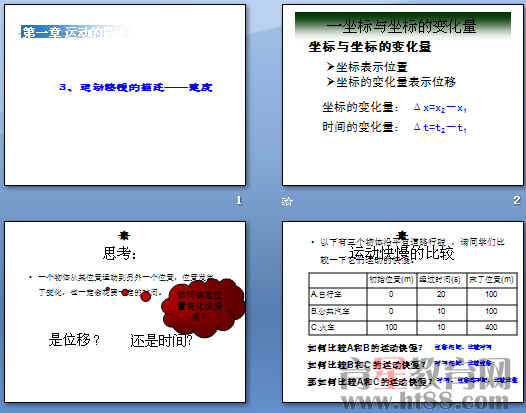
Task: Click the text '还是时间?'
Action: (x=161, y=341)
